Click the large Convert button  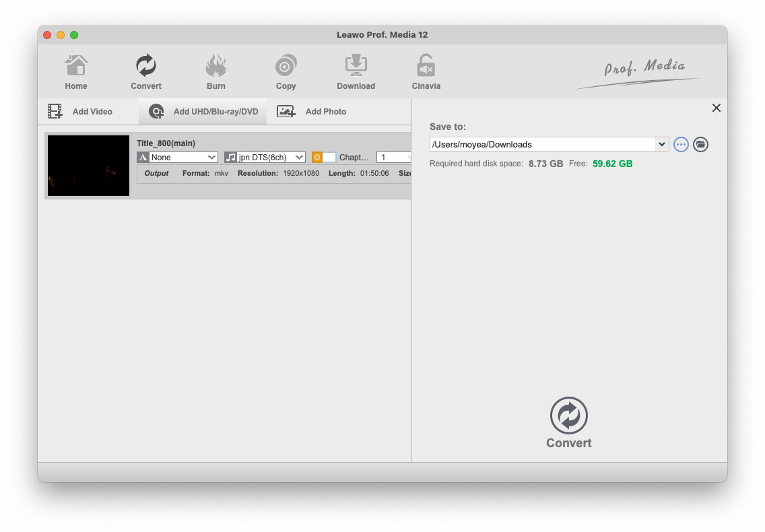569,422
